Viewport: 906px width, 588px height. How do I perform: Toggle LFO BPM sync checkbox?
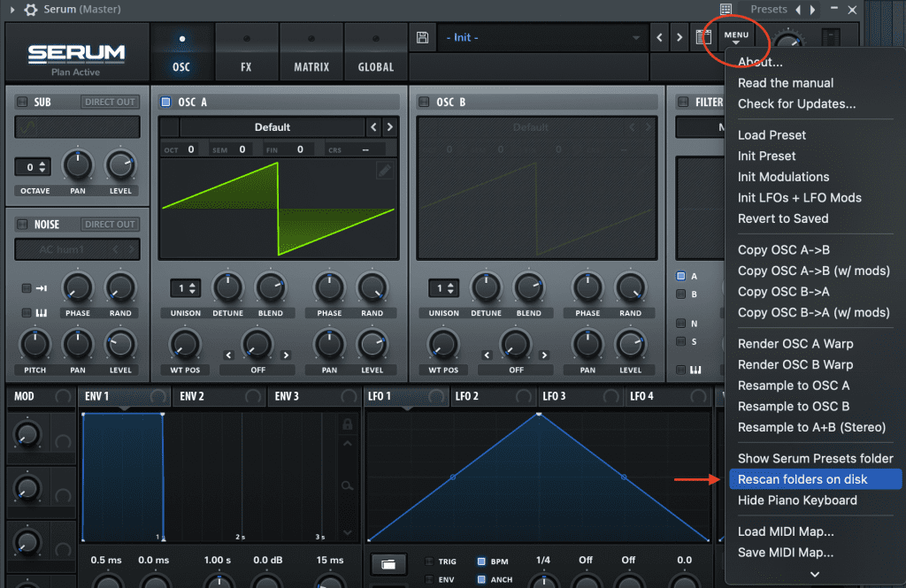click(481, 561)
